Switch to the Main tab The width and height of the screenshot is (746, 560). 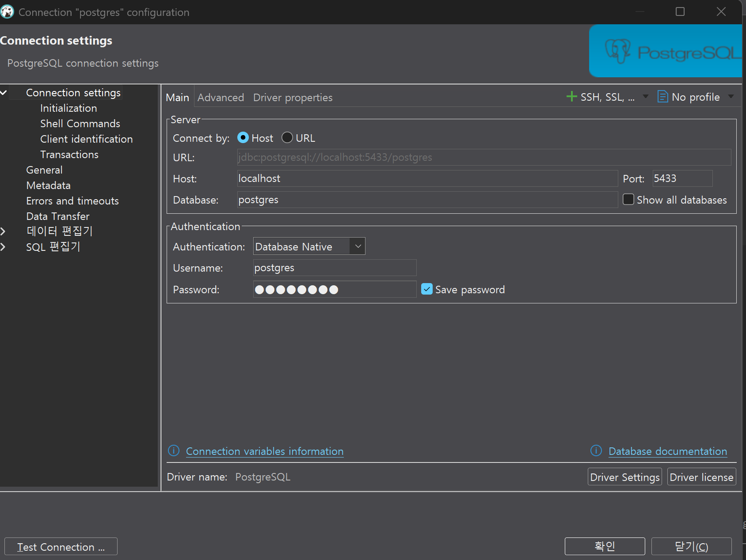178,97
